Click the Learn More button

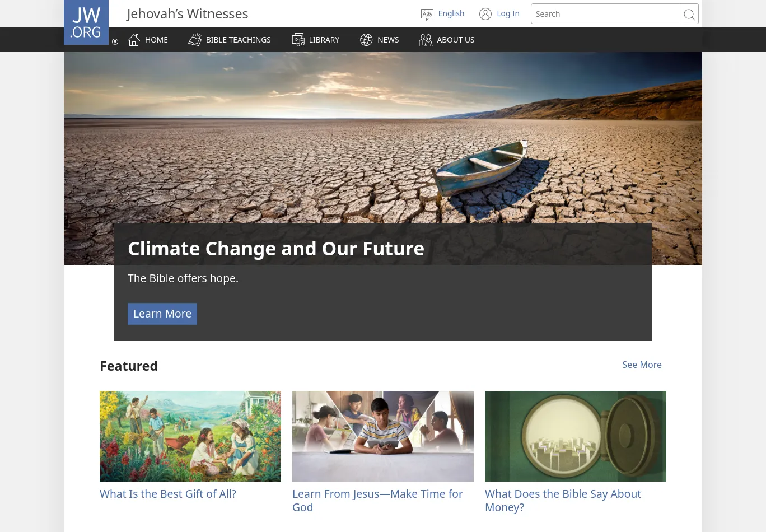click(x=162, y=314)
